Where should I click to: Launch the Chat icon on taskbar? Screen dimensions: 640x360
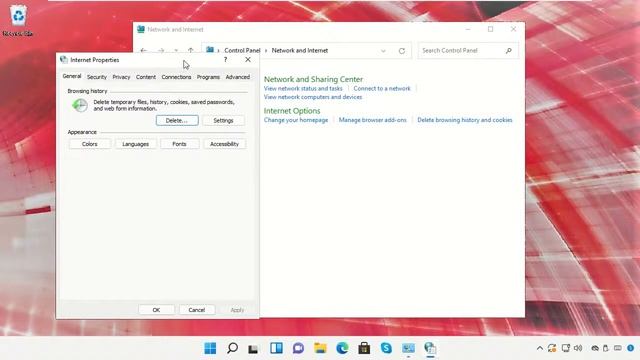pyautogui.click(x=298, y=348)
